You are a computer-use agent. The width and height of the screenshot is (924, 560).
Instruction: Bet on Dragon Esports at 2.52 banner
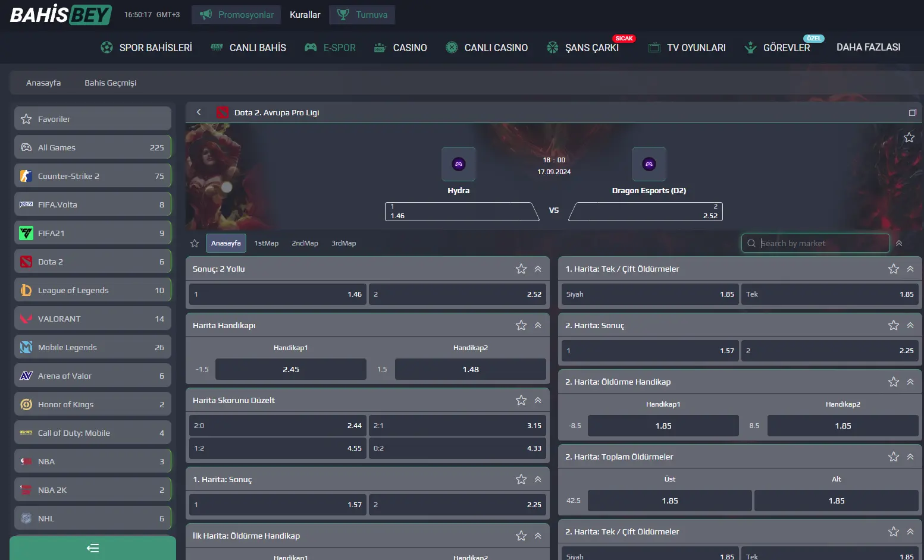[x=646, y=212]
